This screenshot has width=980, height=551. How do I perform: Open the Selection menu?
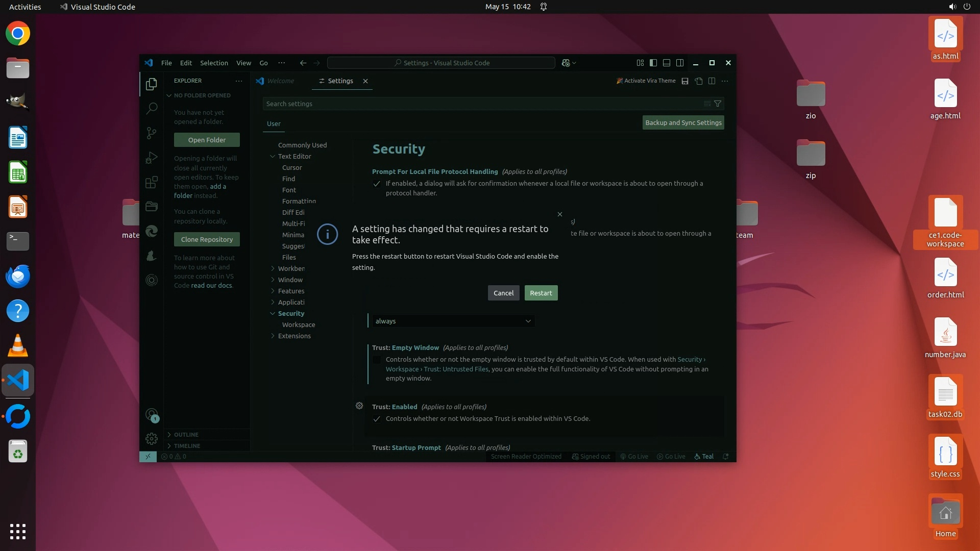tap(214, 63)
